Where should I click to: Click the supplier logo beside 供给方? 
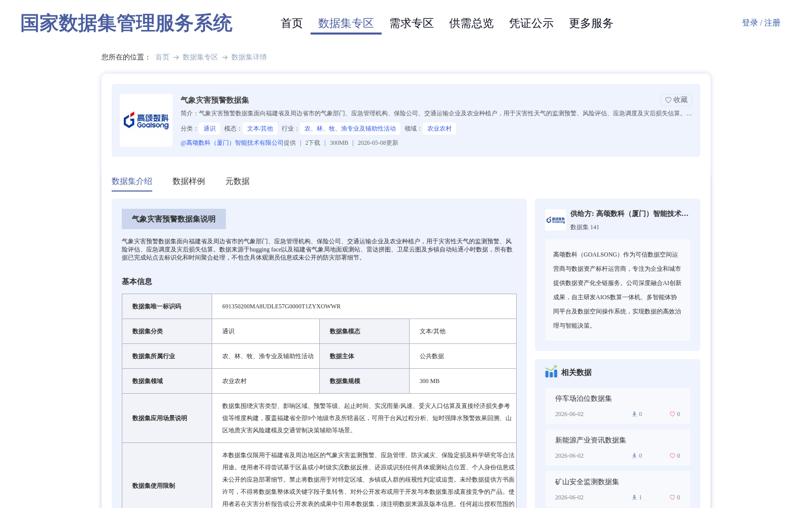click(555, 220)
